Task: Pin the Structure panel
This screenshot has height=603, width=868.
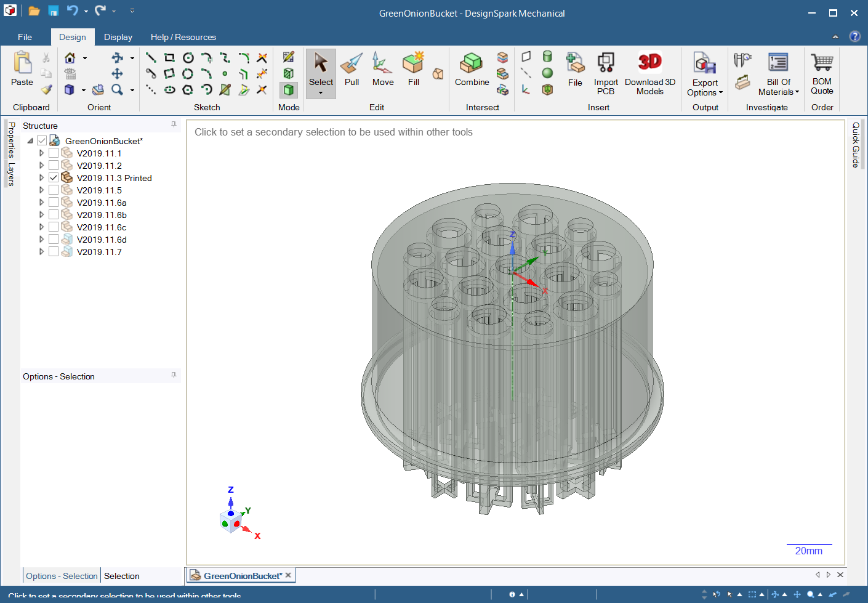Action: (x=174, y=124)
